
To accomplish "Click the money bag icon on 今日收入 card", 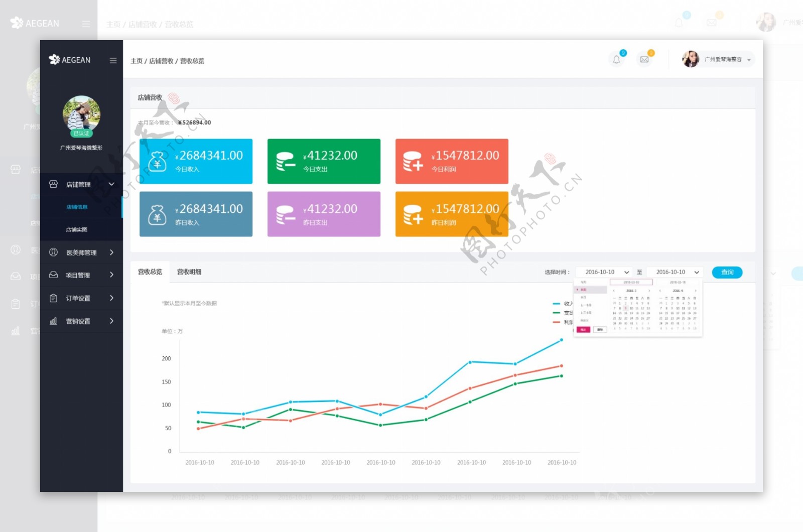I will coord(157,161).
